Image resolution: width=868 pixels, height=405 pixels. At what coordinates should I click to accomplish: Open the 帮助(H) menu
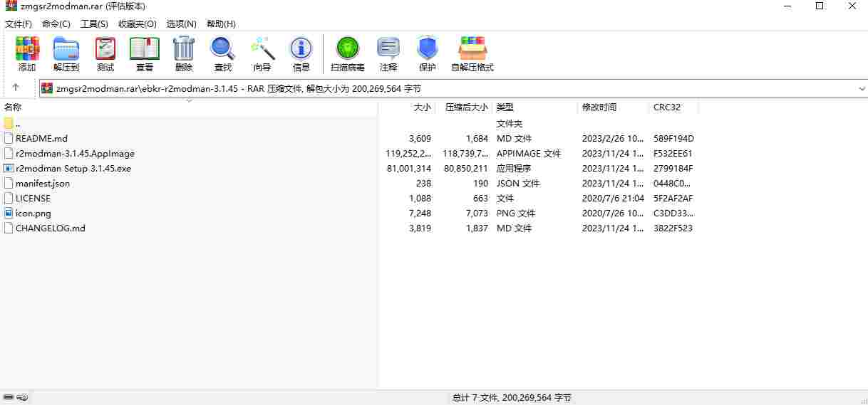point(221,24)
